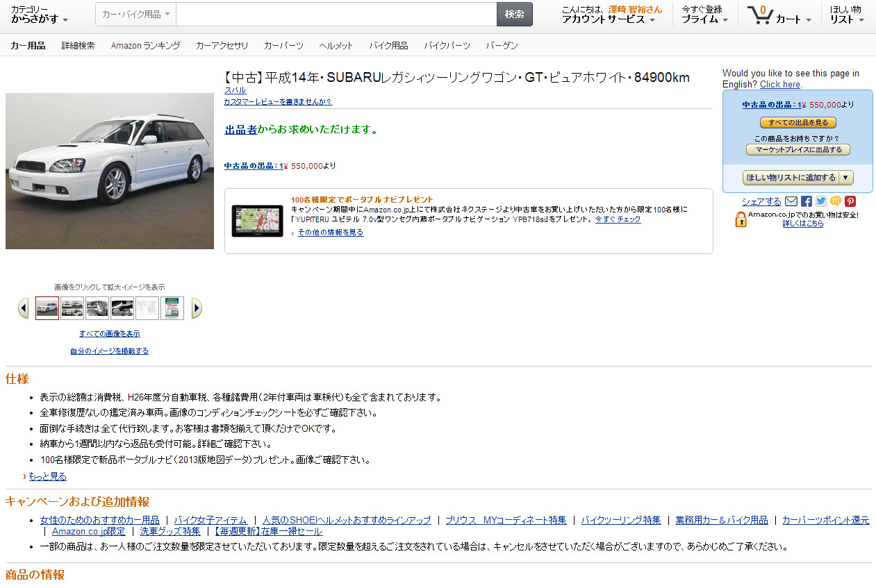
Task: Share the listing on Twitter
Action: tap(821, 201)
